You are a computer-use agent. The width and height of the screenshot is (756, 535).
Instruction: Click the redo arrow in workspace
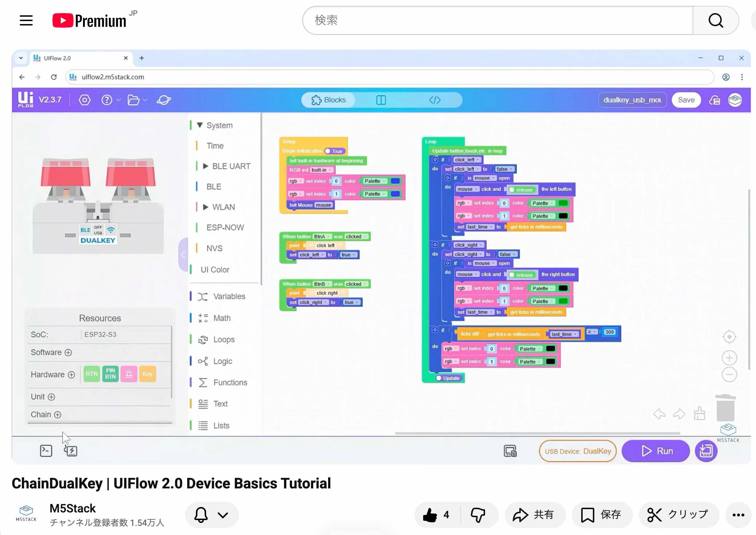679,413
